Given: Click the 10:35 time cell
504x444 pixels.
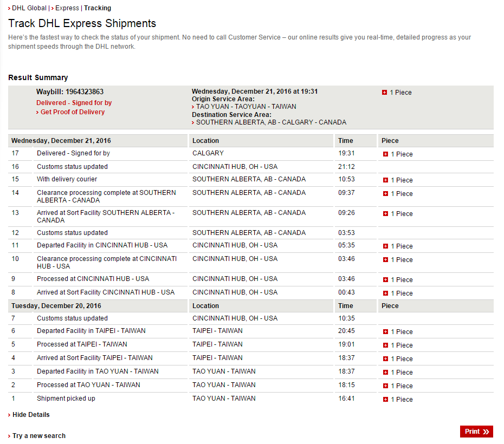Looking at the screenshot, I should tap(346, 318).
